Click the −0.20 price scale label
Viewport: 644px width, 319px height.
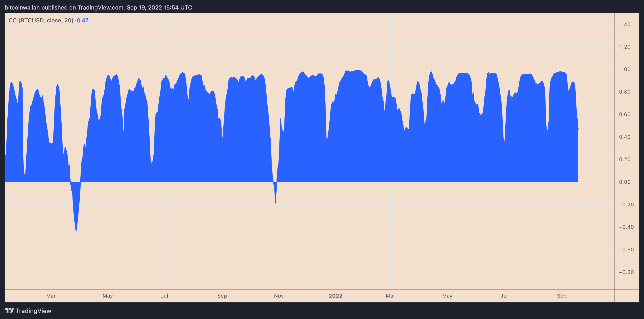pyautogui.click(x=626, y=204)
